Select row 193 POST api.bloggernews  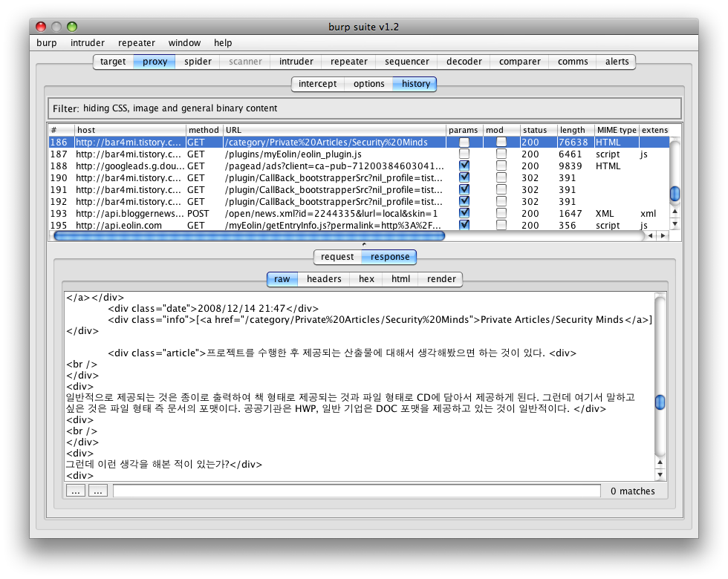359,214
